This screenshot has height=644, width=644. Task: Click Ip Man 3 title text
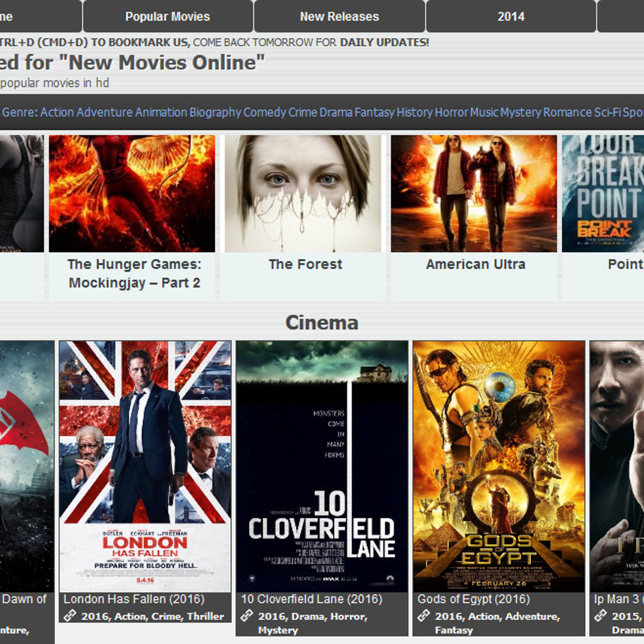pos(619,599)
